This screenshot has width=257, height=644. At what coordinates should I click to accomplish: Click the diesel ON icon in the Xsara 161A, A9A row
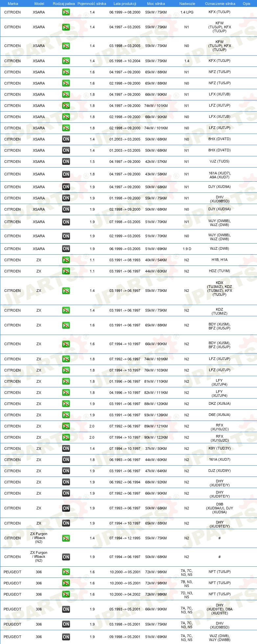click(x=66, y=174)
